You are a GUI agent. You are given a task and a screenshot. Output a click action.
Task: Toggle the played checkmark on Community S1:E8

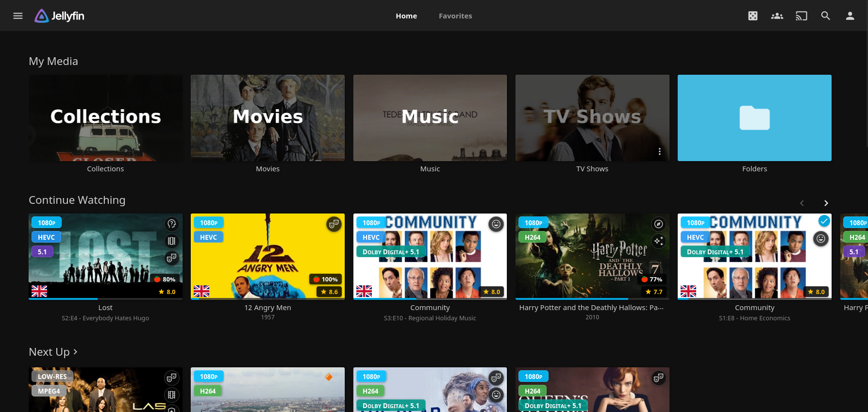point(824,221)
